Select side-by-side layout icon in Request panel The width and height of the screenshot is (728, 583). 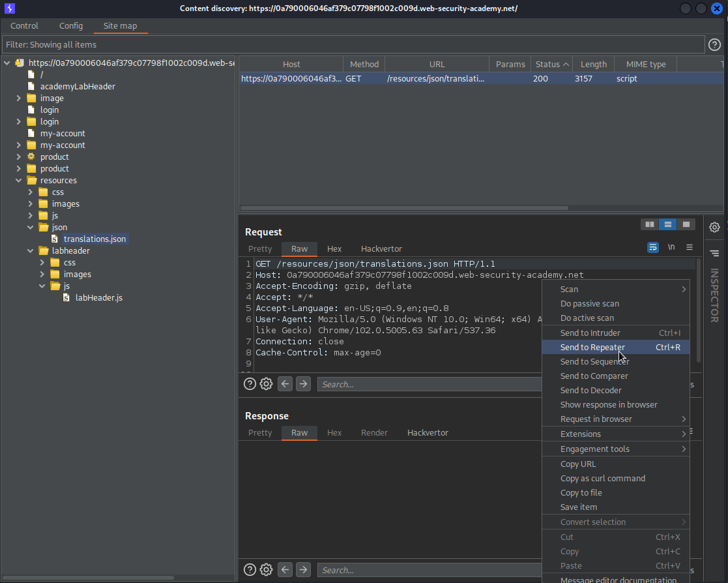[650, 224]
